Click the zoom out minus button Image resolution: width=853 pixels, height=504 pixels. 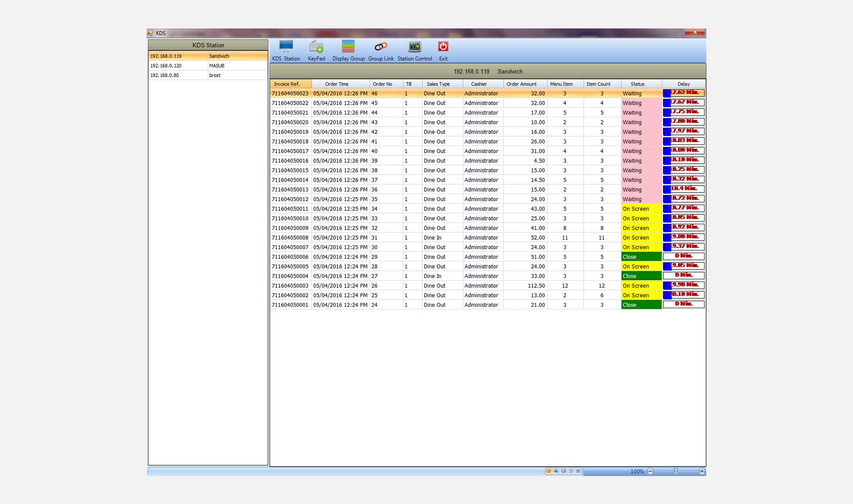pos(650,471)
